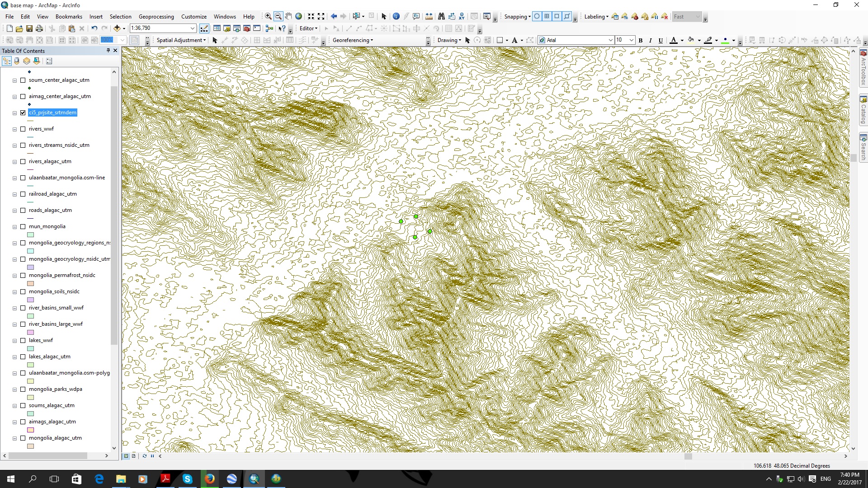Open Table Of Contents options
868x488 pixels.
coord(49,61)
